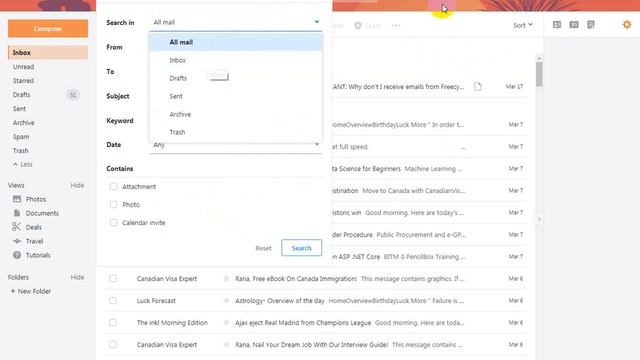640x360 pixels.
Task: Check the Calendar invite checkbox
Action: coord(113,222)
